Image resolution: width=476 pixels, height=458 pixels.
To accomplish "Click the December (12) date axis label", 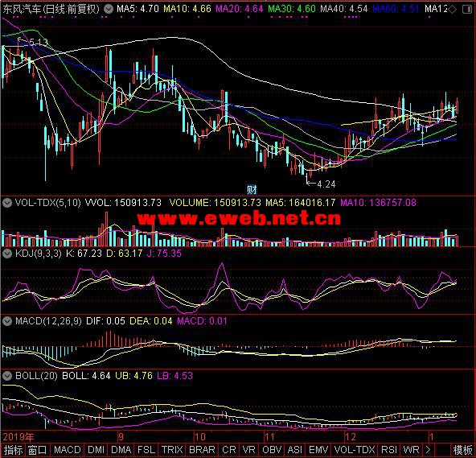I will [351, 437].
